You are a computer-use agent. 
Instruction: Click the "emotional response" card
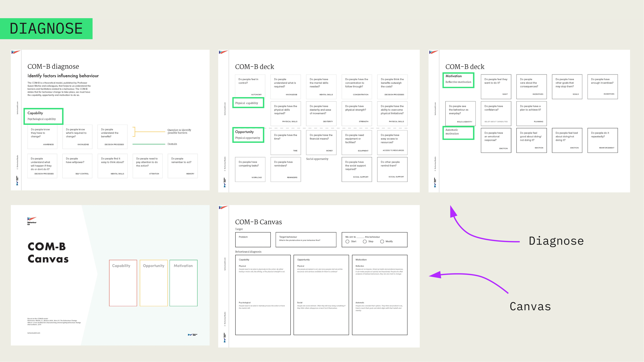pyautogui.click(x=496, y=140)
